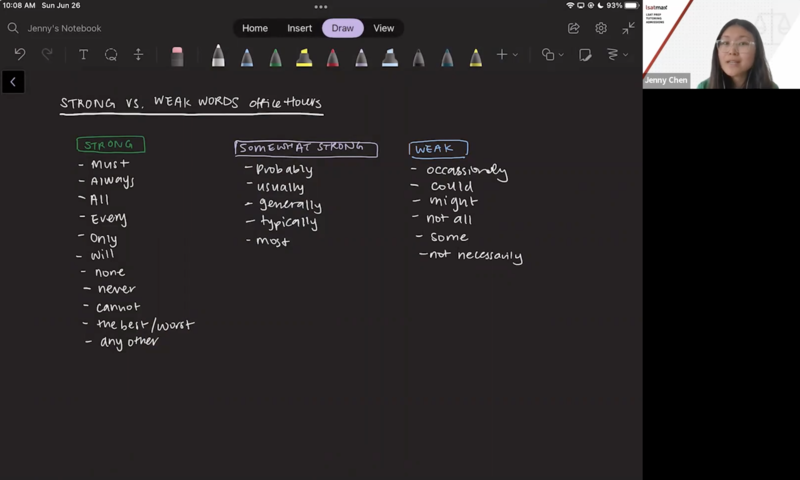Open the View tab

tap(383, 28)
